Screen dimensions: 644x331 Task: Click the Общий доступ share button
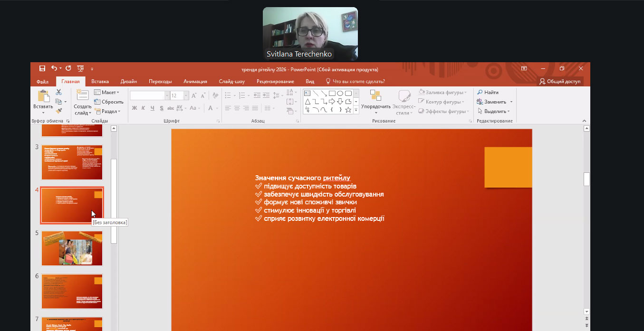pos(560,81)
